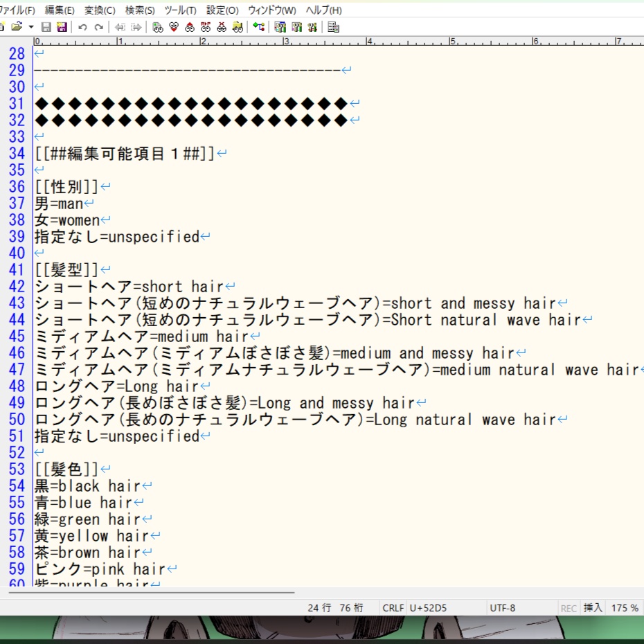This screenshot has height=644, width=644.
Task: Toggle REC macro recording in status bar
Action: click(568, 607)
